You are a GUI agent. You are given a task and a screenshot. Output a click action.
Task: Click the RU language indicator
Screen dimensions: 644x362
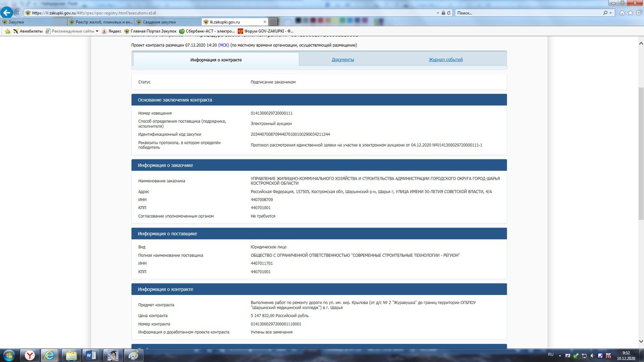point(551,355)
